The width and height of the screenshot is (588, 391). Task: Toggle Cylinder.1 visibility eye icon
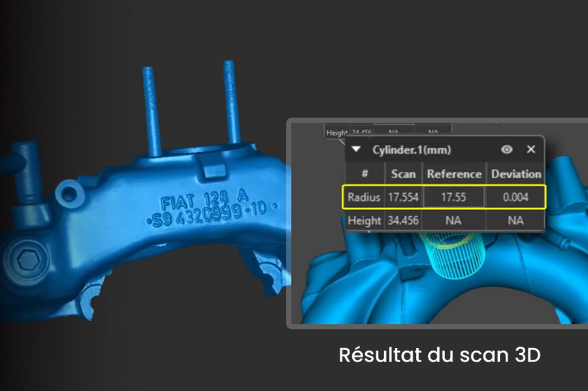click(506, 149)
